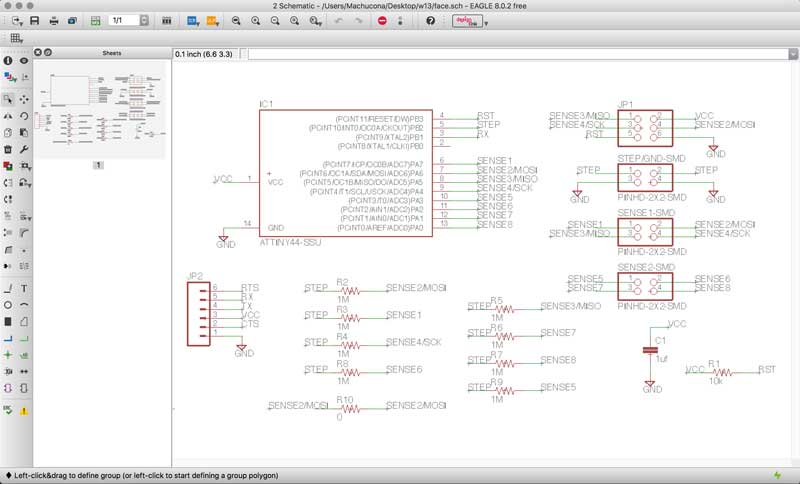Select the Polygon tool
800x484 pixels.
(x=24, y=322)
